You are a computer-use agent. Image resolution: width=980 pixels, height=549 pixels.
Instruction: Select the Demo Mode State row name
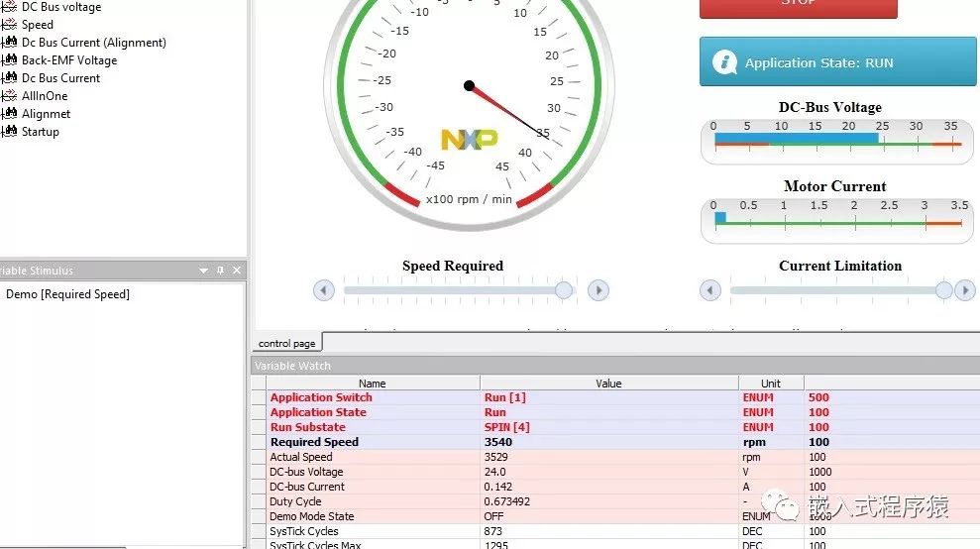point(312,516)
